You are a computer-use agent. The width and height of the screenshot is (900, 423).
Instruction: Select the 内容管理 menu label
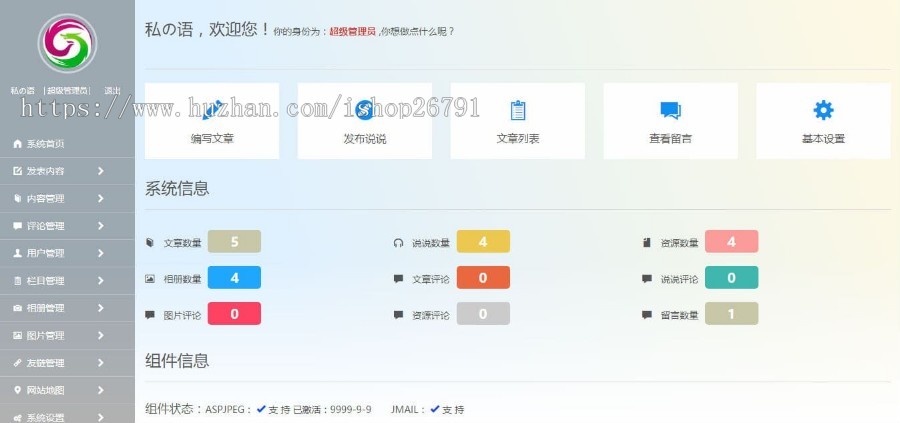[45, 199]
